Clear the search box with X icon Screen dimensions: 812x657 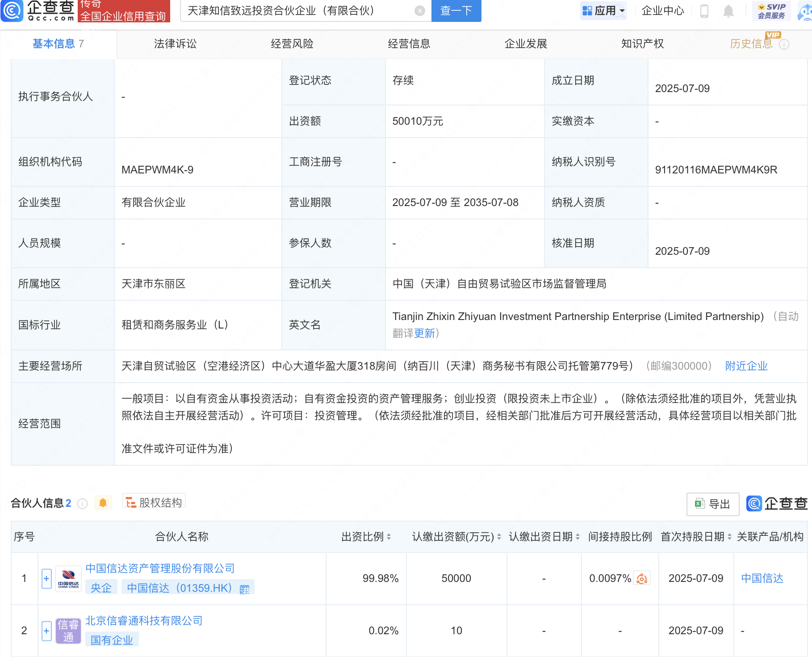coord(419,11)
